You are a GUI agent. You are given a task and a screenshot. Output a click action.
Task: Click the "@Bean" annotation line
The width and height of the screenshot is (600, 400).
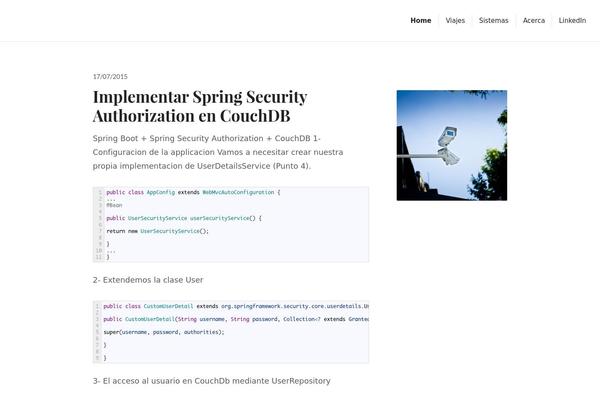click(114, 205)
